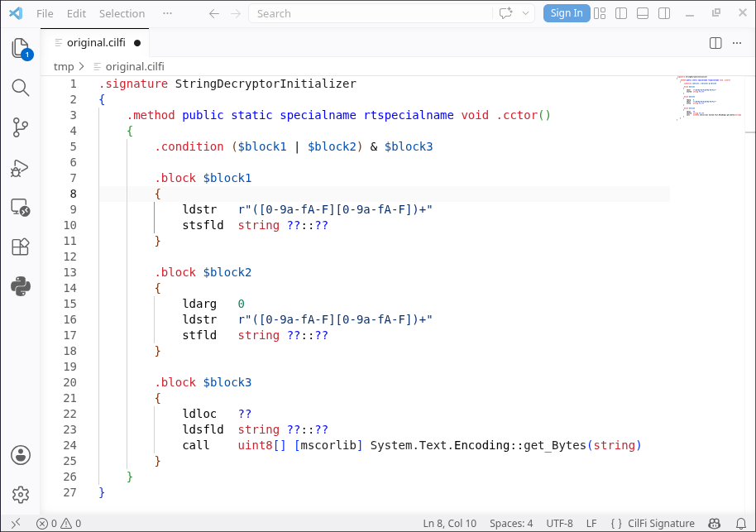Expand the hidden menu bar items
The image size is (756, 532).
tap(167, 13)
